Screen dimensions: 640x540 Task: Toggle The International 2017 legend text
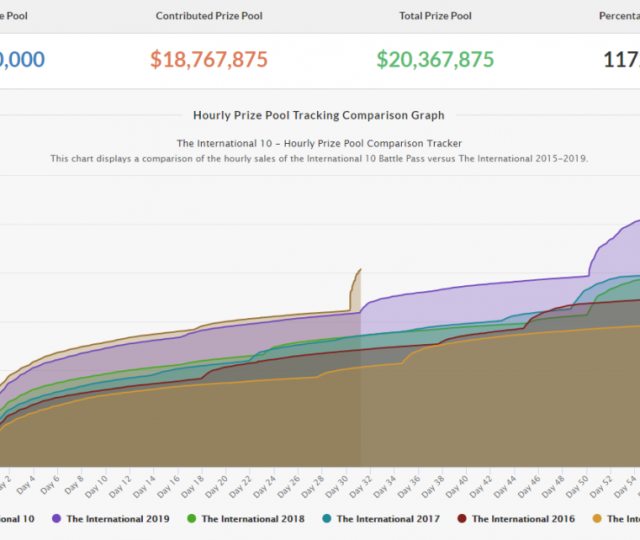point(390,519)
